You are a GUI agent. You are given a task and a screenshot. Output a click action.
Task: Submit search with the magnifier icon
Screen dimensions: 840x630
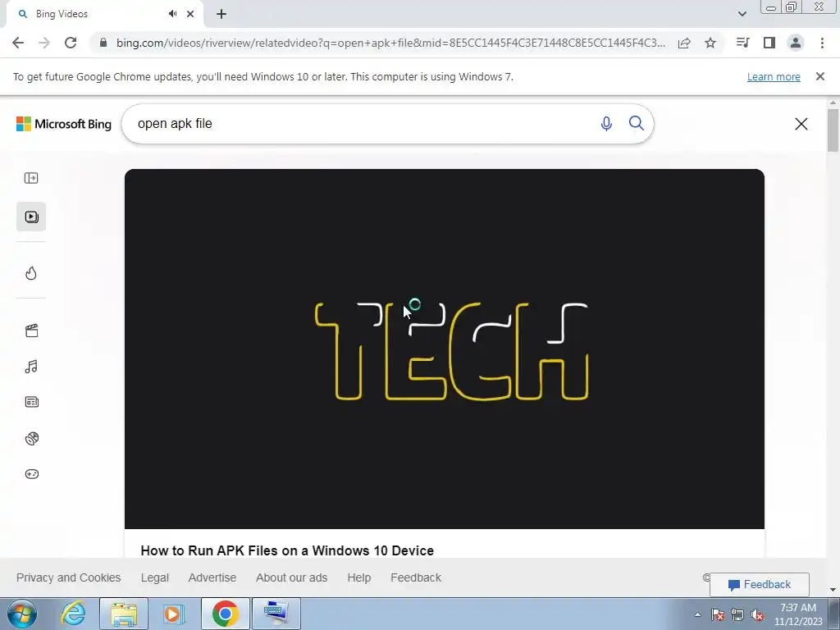(636, 123)
